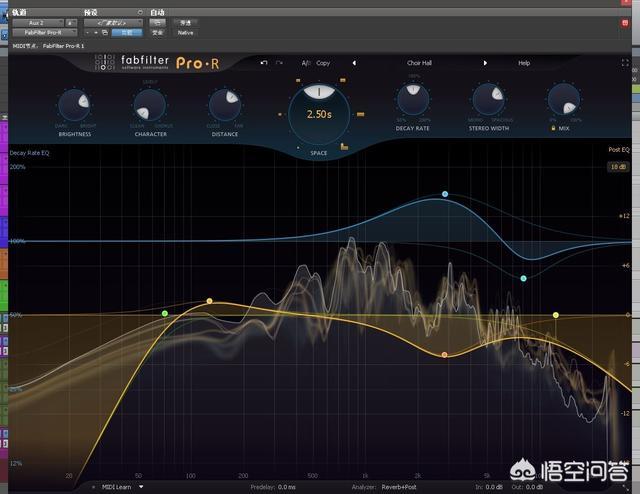
Task: Adjust the Character knob
Action: (x=150, y=105)
